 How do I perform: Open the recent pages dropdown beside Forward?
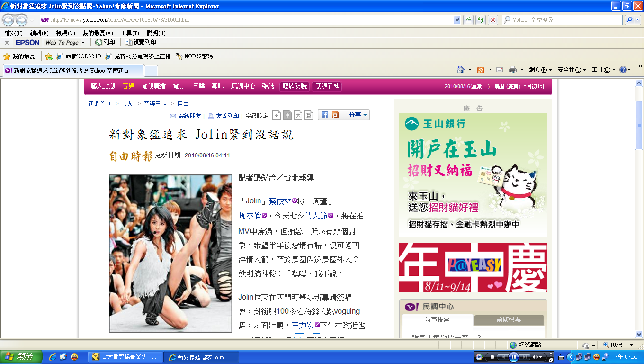32,20
